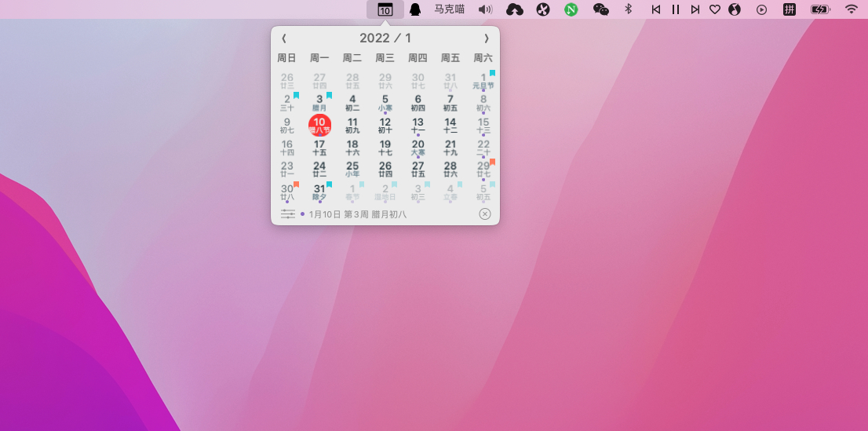Click the circled play icon in the menu bar
This screenshot has width=868, height=431.
click(762, 9)
